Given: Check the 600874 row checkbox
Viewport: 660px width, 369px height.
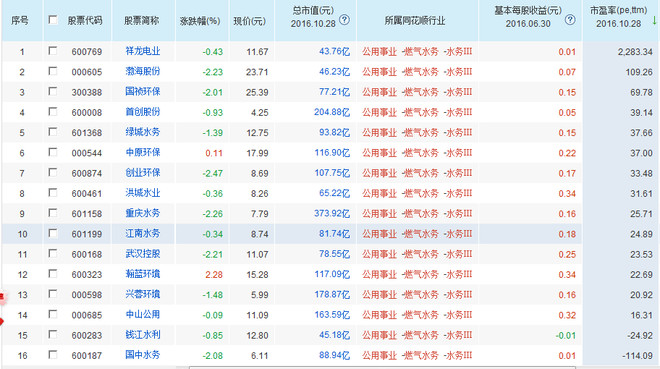Looking at the screenshot, I should [53, 173].
